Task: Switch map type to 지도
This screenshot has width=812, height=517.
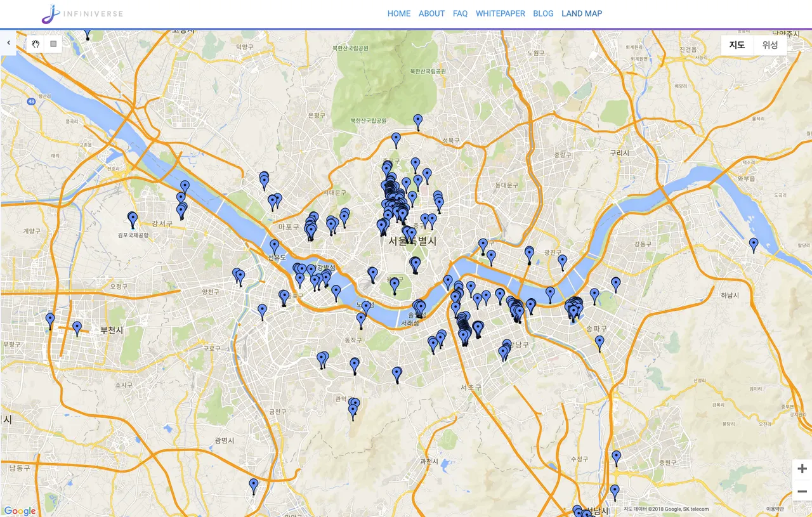Action: (x=737, y=44)
